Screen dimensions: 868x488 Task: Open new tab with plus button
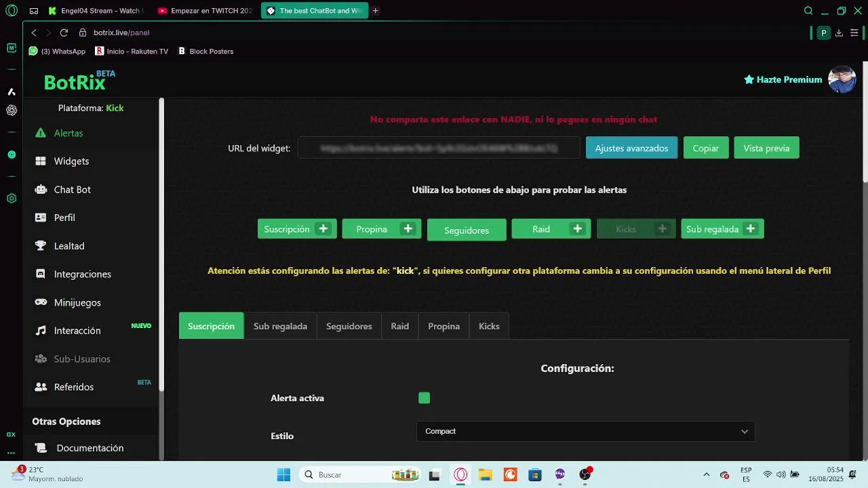[376, 11]
